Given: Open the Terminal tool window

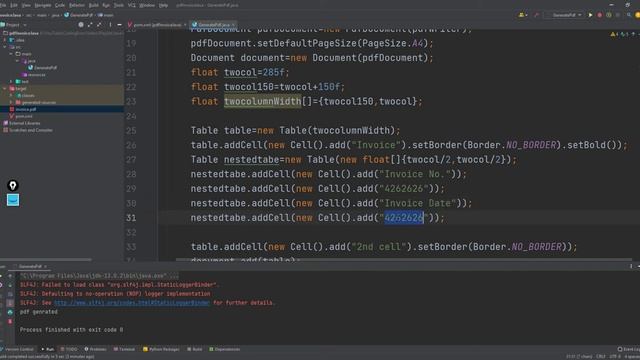Looking at the screenshot, I should click(124, 349).
